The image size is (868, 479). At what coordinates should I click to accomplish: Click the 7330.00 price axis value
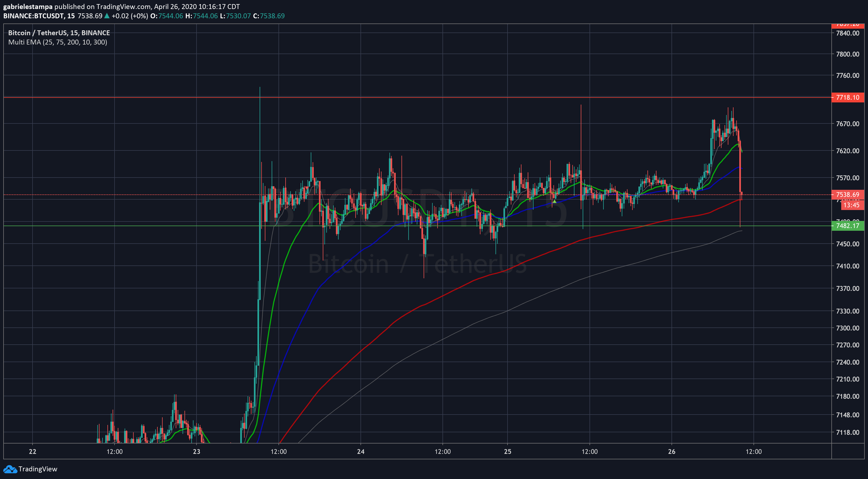point(848,311)
